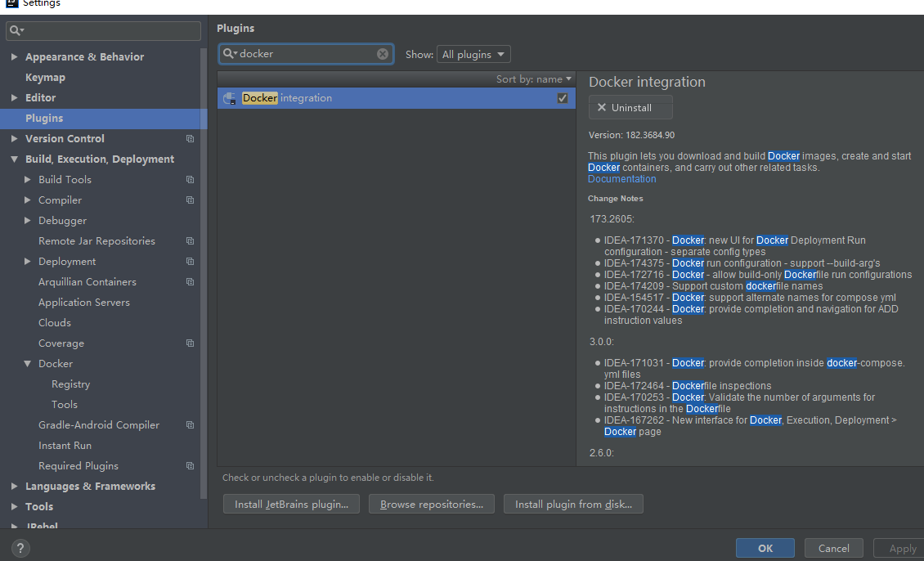The height and width of the screenshot is (561, 924).
Task: Click in the settings search field
Action: (x=110, y=31)
